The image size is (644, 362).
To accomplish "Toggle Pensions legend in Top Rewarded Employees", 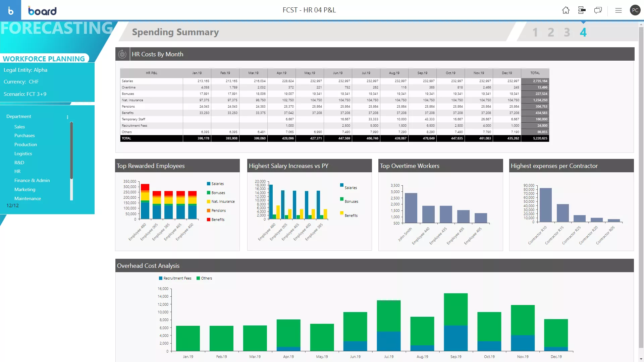I will point(218,210).
